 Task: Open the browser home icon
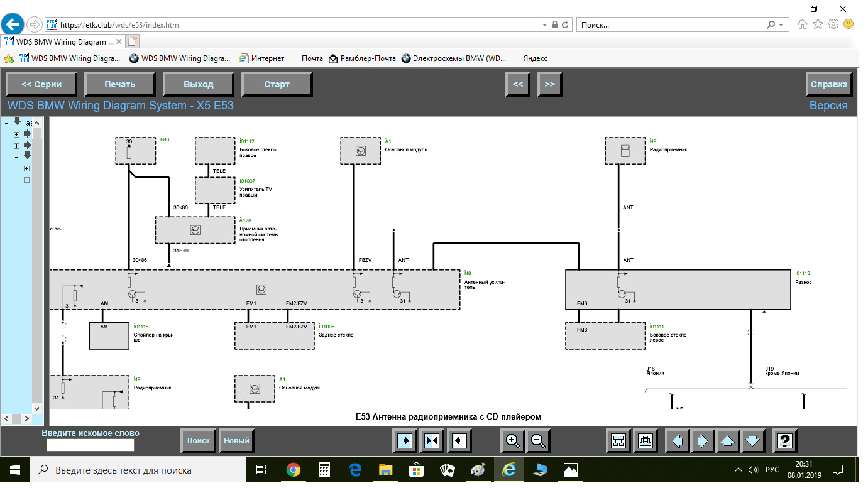click(803, 24)
